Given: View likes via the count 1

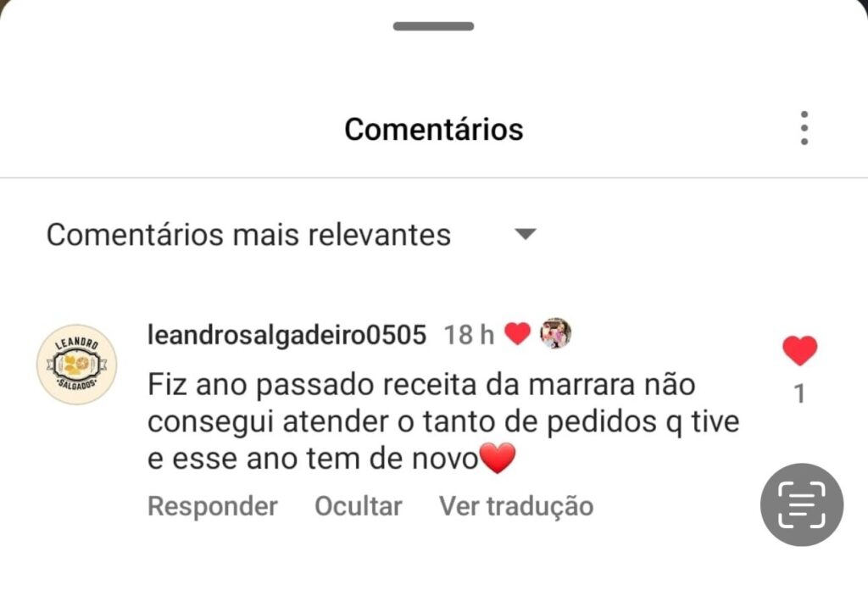Looking at the screenshot, I should click(x=799, y=394).
